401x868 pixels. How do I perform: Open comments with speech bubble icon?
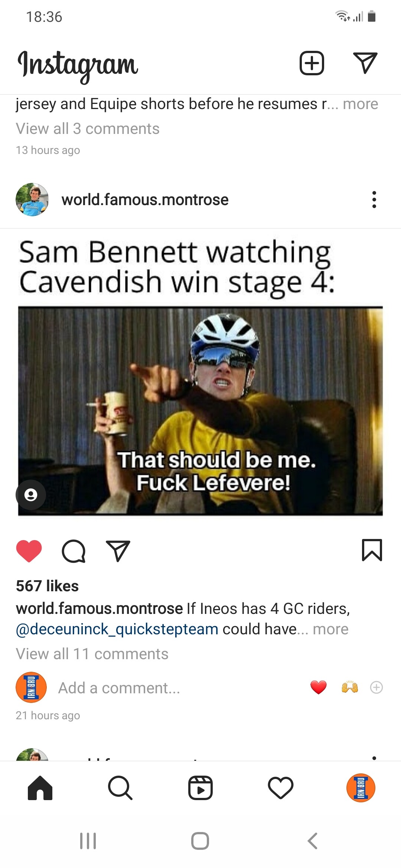click(x=74, y=551)
